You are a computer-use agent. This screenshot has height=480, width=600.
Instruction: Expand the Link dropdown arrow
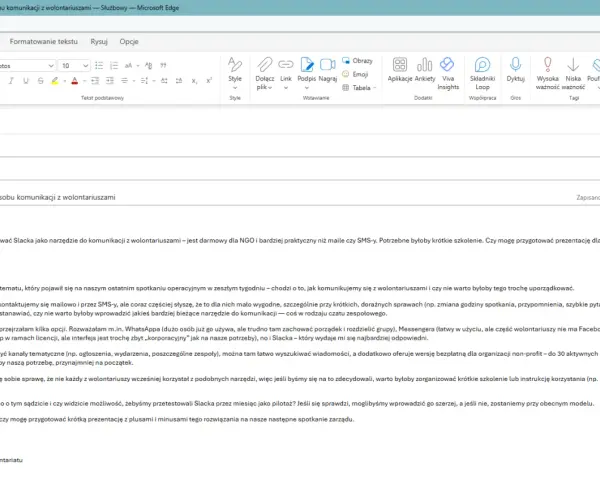[285, 88]
